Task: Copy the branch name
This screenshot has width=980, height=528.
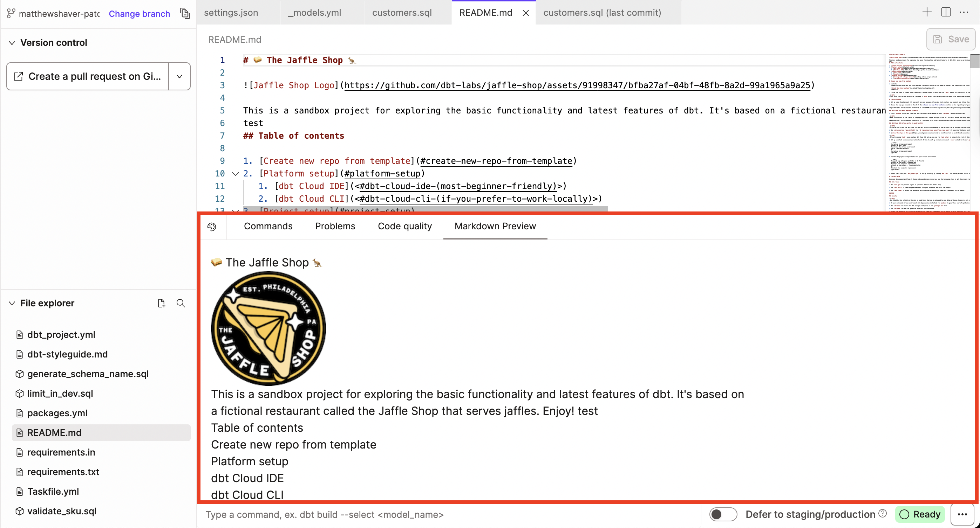Action: pyautogui.click(x=185, y=13)
